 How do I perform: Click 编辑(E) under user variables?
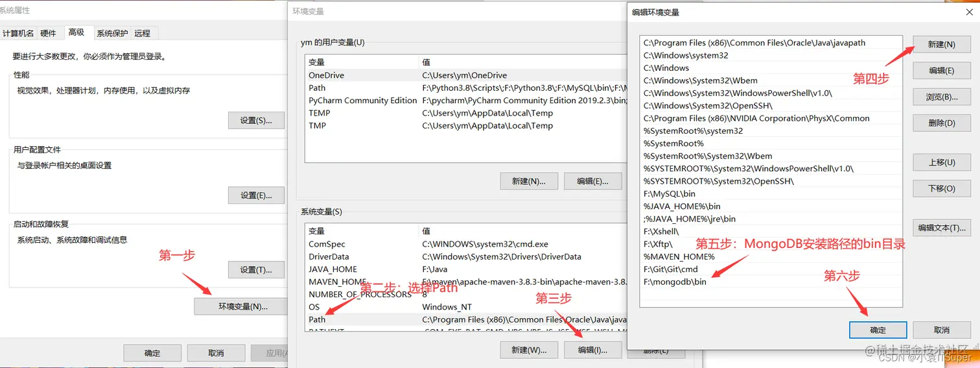tap(592, 181)
